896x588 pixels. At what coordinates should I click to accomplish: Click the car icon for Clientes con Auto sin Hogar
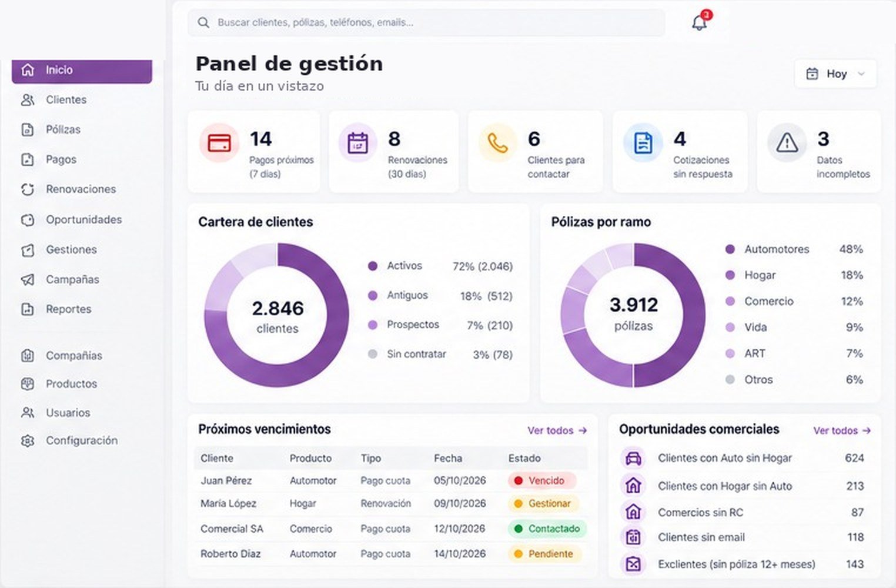click(633, 459)
